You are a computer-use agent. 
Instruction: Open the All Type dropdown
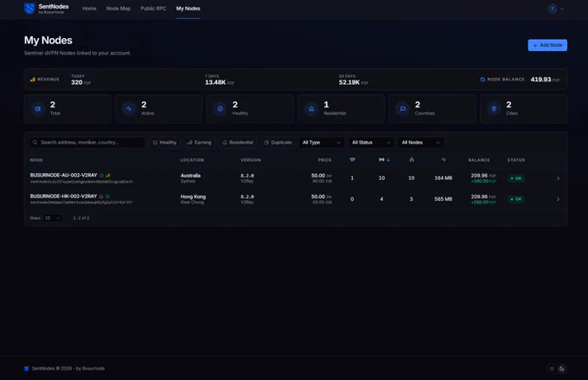[x=322, y=142]
